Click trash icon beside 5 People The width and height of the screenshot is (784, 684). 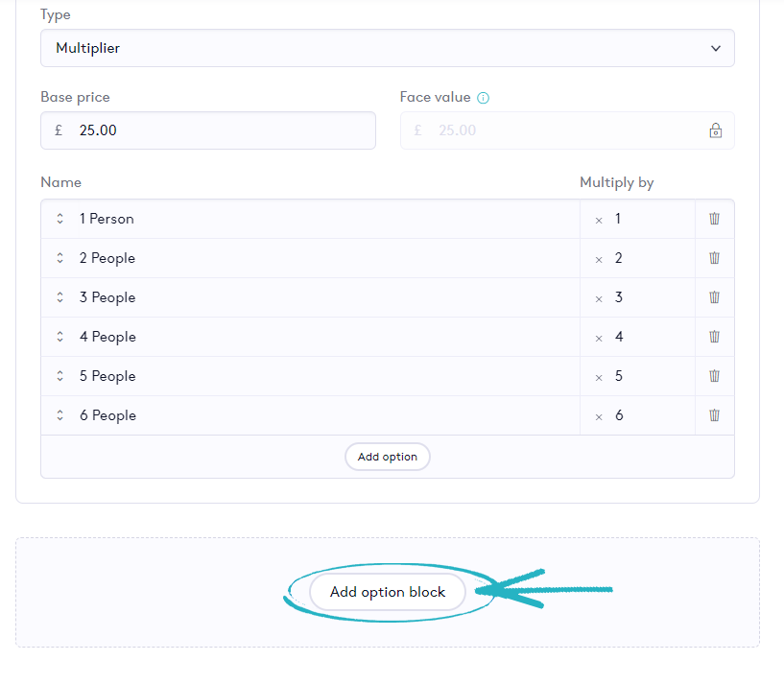coord(714,376)
